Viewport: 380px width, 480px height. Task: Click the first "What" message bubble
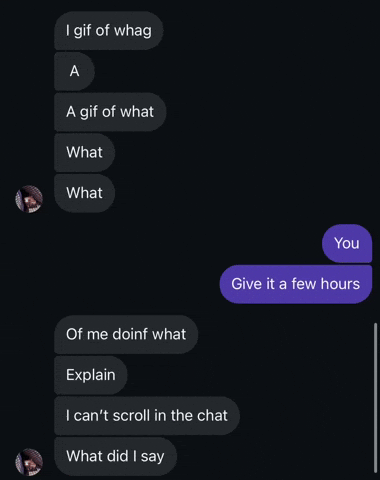(x=84, y=152)
